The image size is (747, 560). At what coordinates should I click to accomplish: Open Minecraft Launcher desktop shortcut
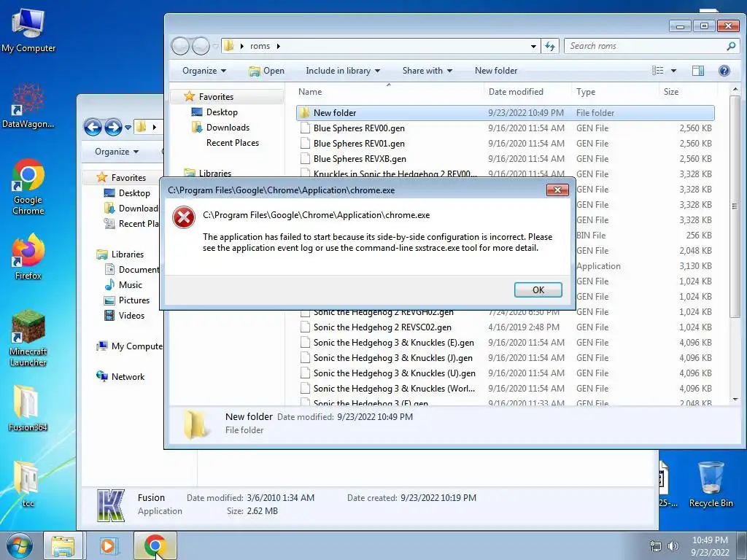[x=28, y=338]
